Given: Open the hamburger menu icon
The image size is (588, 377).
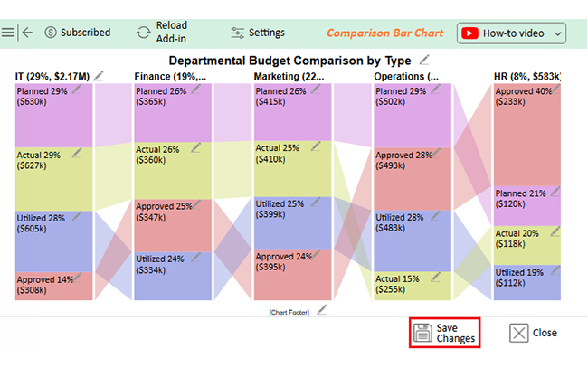Looking at the screenshot, I should pos(8,33).
